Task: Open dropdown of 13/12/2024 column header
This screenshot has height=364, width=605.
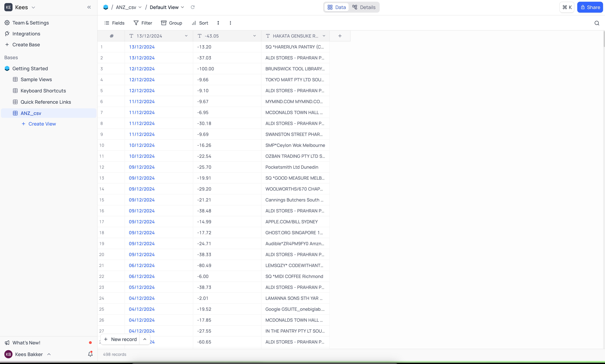Action: [186, 36]
